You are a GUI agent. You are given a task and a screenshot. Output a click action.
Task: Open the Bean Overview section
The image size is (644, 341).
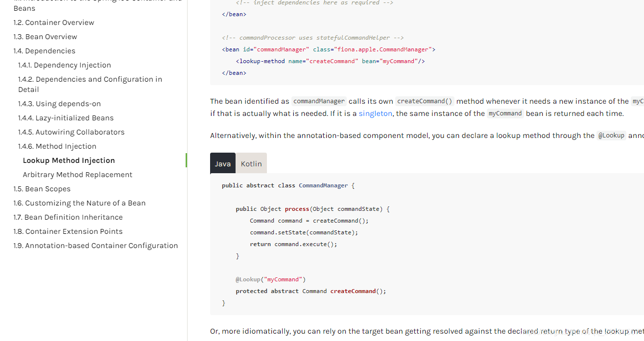click(x=45, y=36)
